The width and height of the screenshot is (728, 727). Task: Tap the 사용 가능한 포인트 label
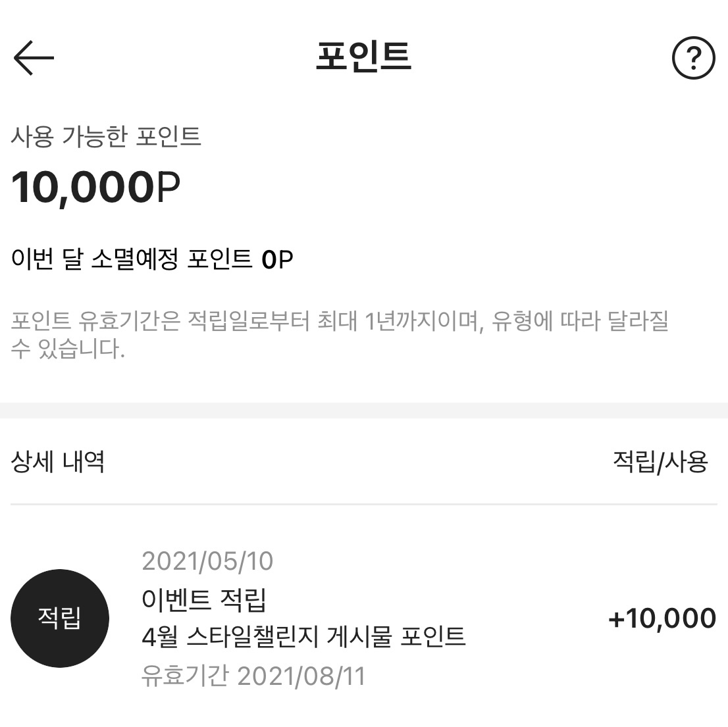pos(106,136)
